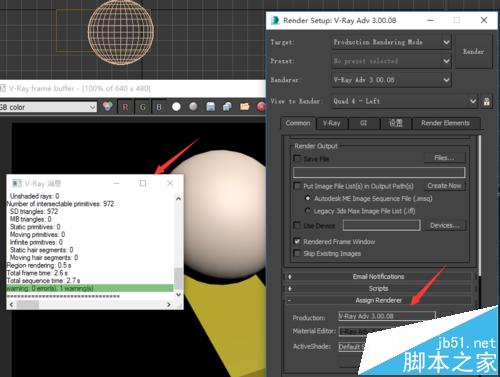Close the V-Ray messages window
500x377 pixels.
coord(170,183)
